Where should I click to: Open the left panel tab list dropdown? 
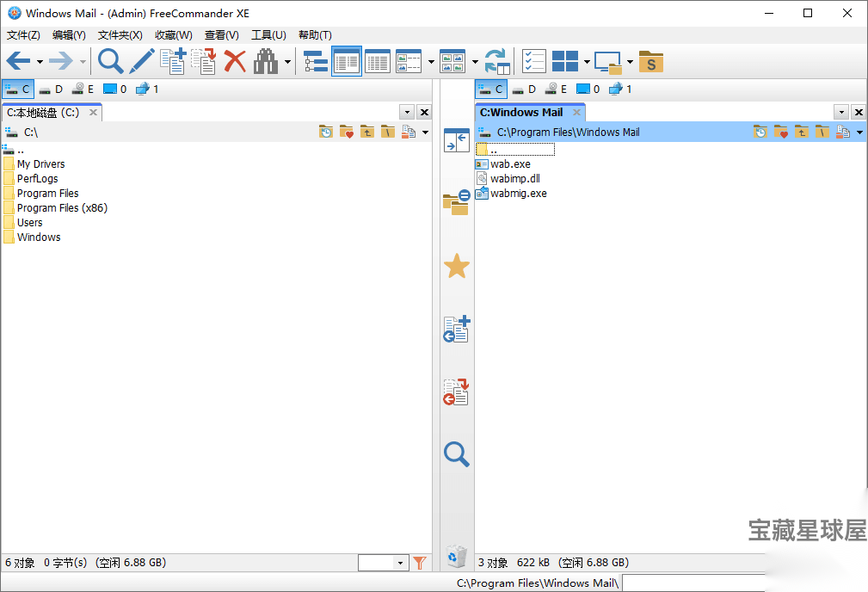point(407,113)
